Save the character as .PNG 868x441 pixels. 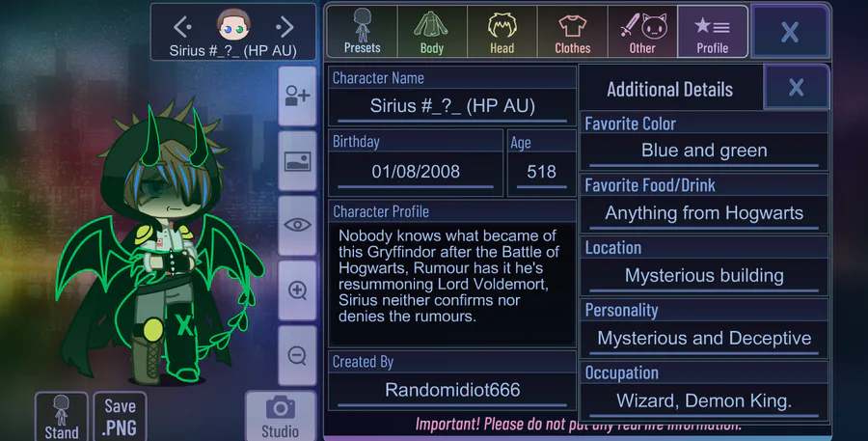pyautogui.click(x=121, y=417)
